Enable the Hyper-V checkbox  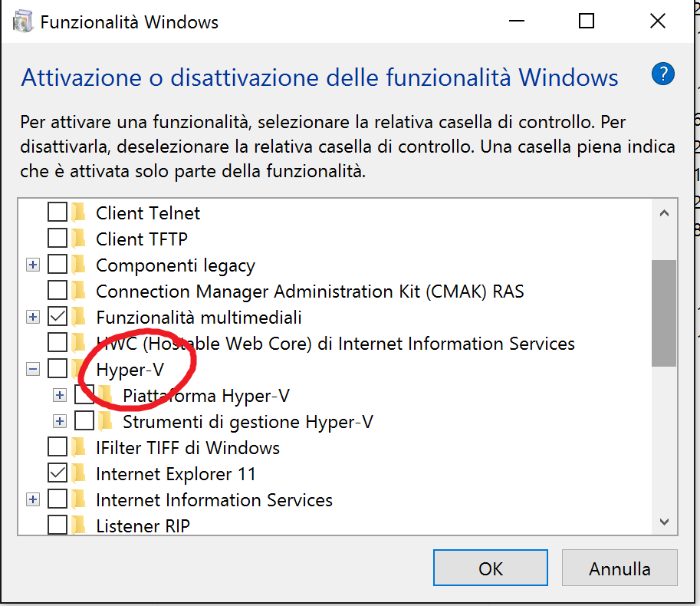pos(58,369)
